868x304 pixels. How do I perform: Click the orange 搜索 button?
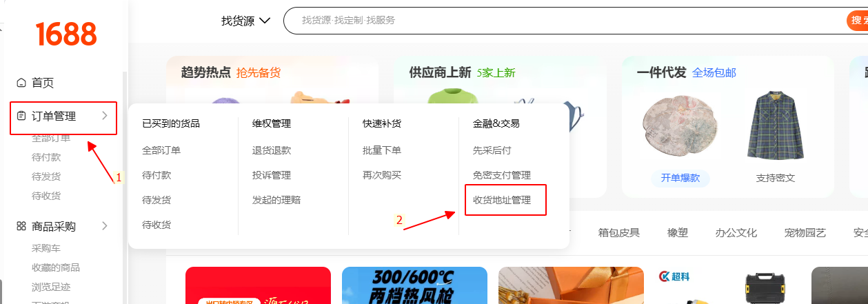pos(857,21)
